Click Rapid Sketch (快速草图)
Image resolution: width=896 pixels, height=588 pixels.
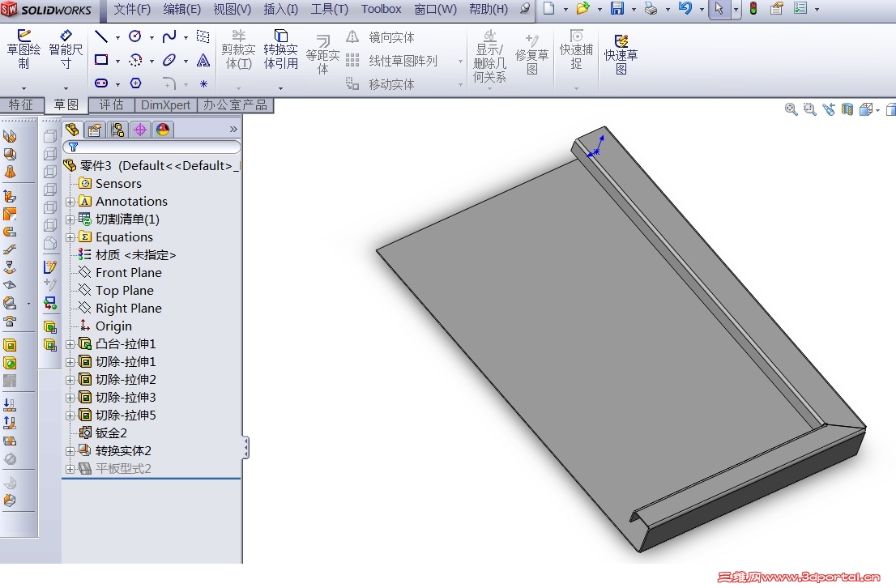pos(621,55)
